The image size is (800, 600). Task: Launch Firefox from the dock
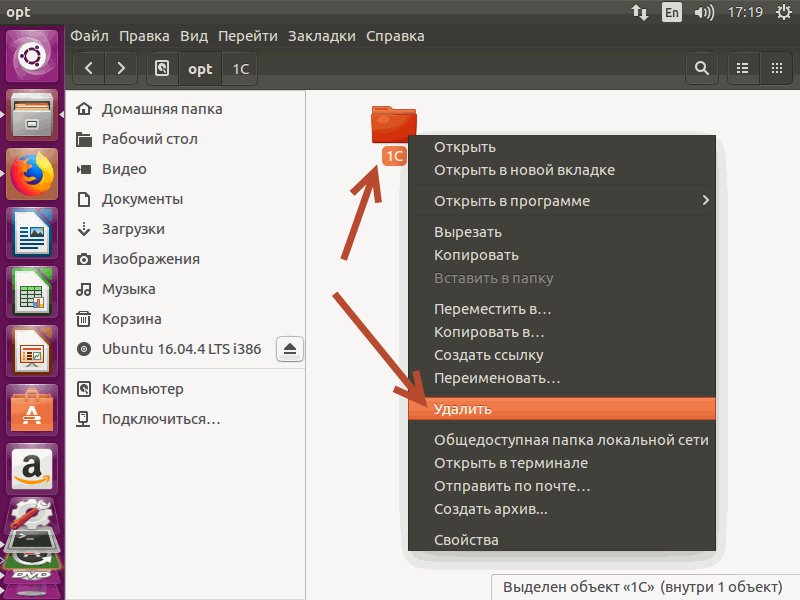point(33,174)
